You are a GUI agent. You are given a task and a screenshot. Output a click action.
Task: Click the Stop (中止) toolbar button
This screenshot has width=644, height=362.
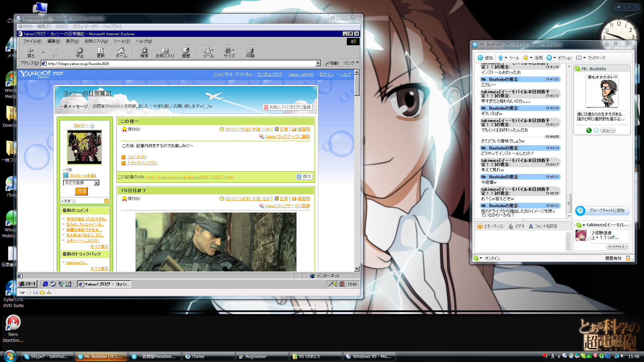79,52
